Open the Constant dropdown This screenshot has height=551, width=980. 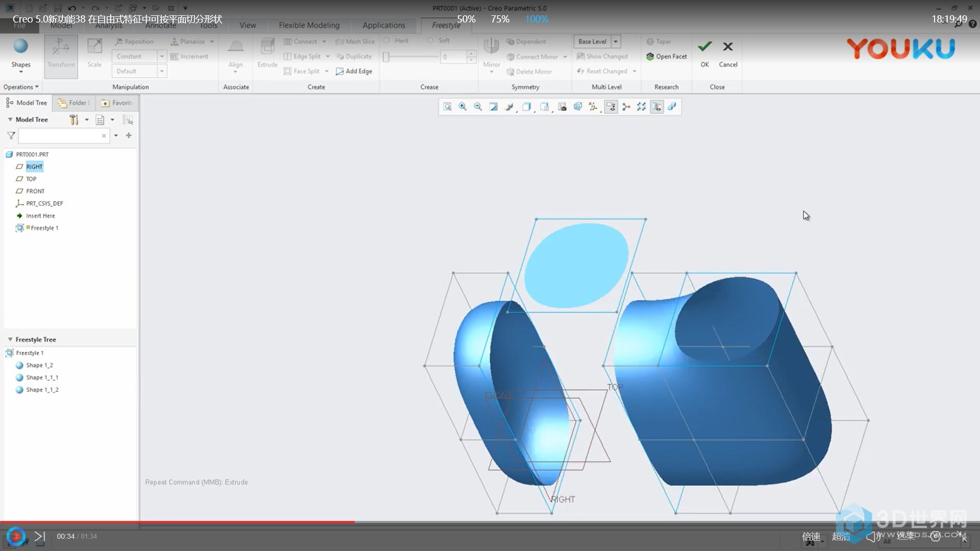pos(161,57)
